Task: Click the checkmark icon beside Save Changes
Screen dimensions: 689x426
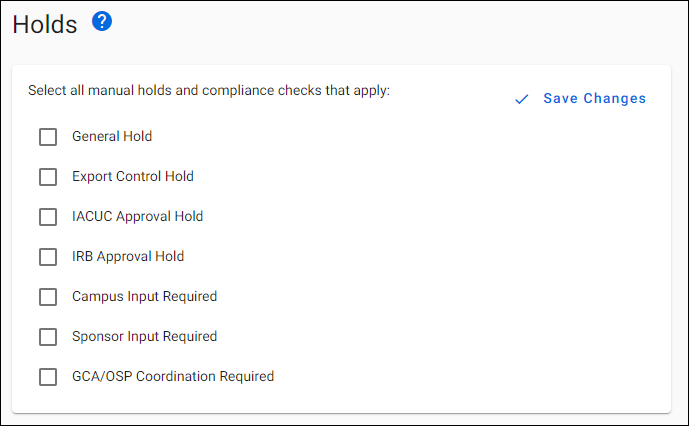Action: (x=520, y=99)
